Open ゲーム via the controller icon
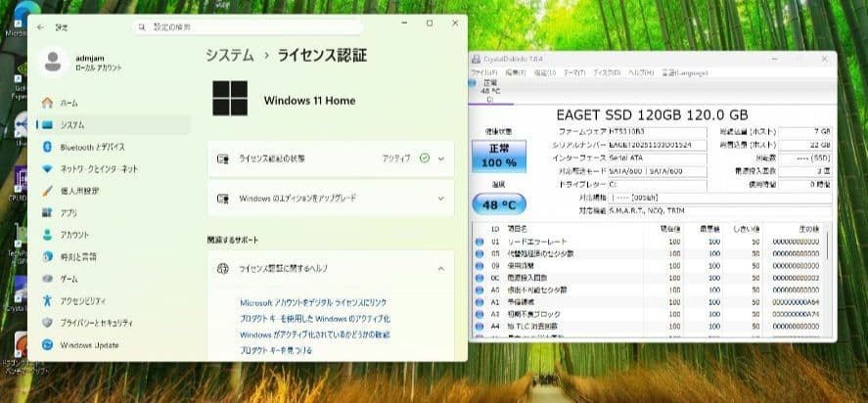This screenshot has width=868, height=403. tap(48, 279)
